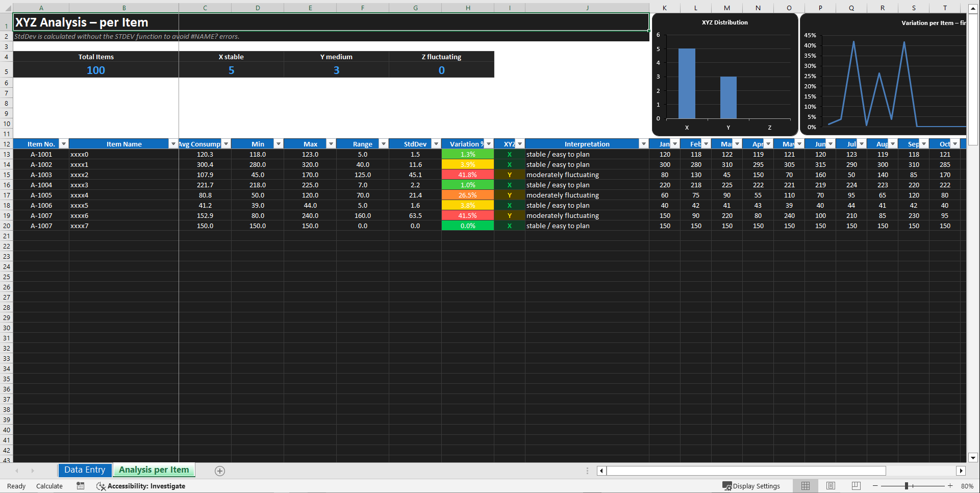Click the X stable count 5

(231, 70)
